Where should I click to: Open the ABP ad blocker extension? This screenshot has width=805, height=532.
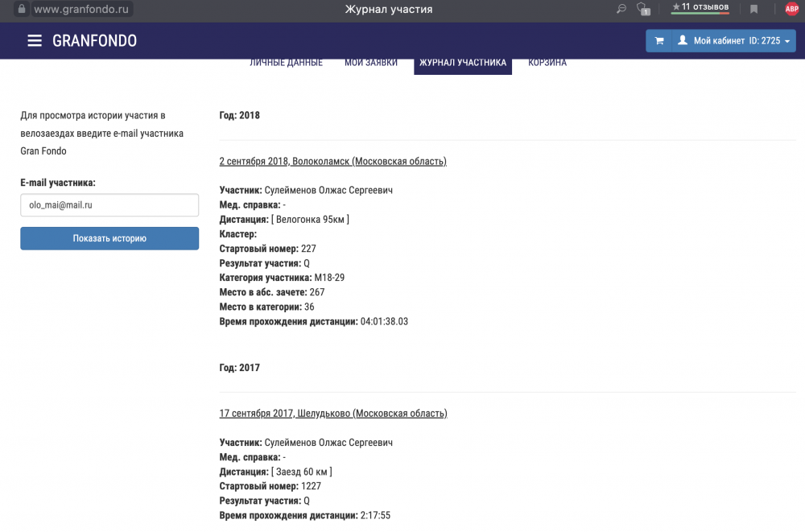click(x=791, y=10)
